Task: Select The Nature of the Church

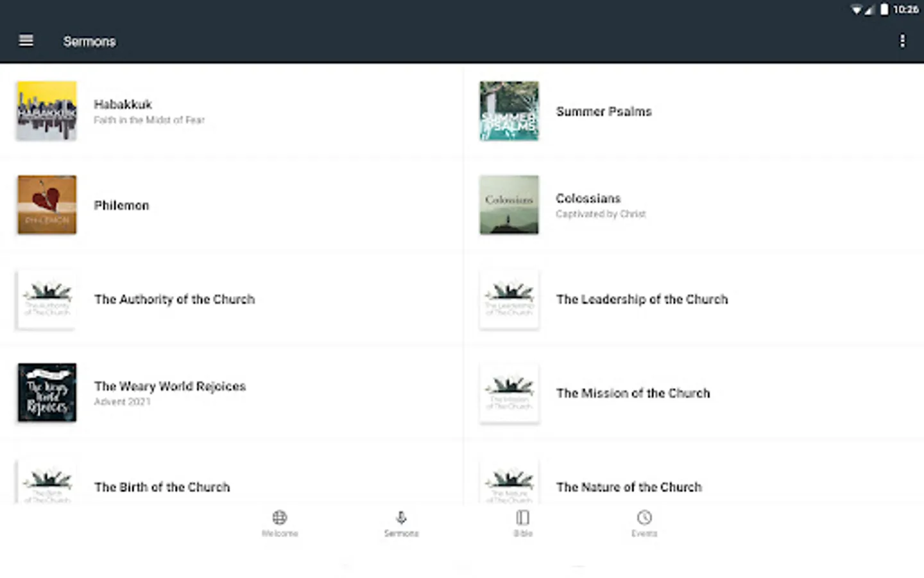Action: (x=629, y=487)
